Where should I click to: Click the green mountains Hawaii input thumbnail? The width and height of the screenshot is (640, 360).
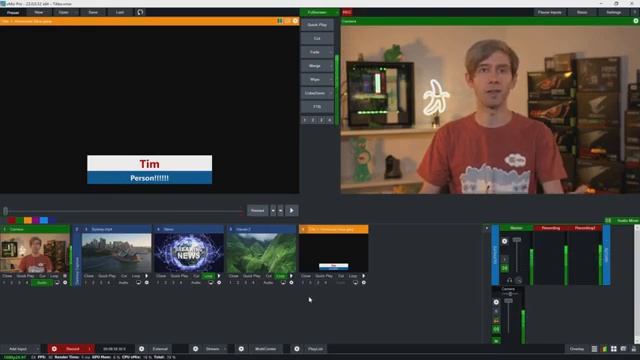pos(261,253)
